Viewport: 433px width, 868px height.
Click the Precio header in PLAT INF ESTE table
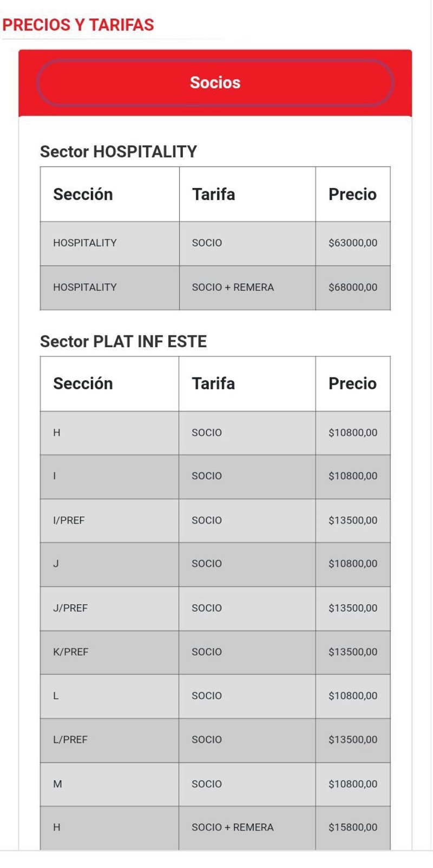pos(353,383)
